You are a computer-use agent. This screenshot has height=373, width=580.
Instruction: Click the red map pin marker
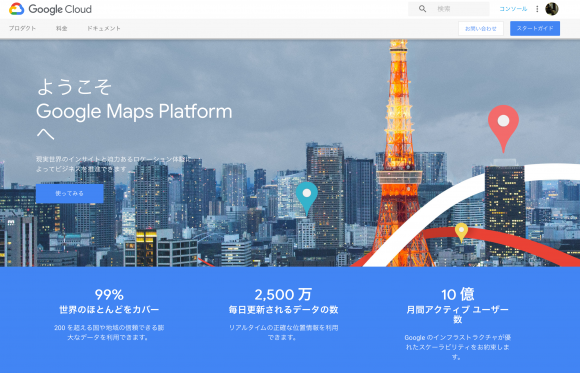(x=503, y=128)
